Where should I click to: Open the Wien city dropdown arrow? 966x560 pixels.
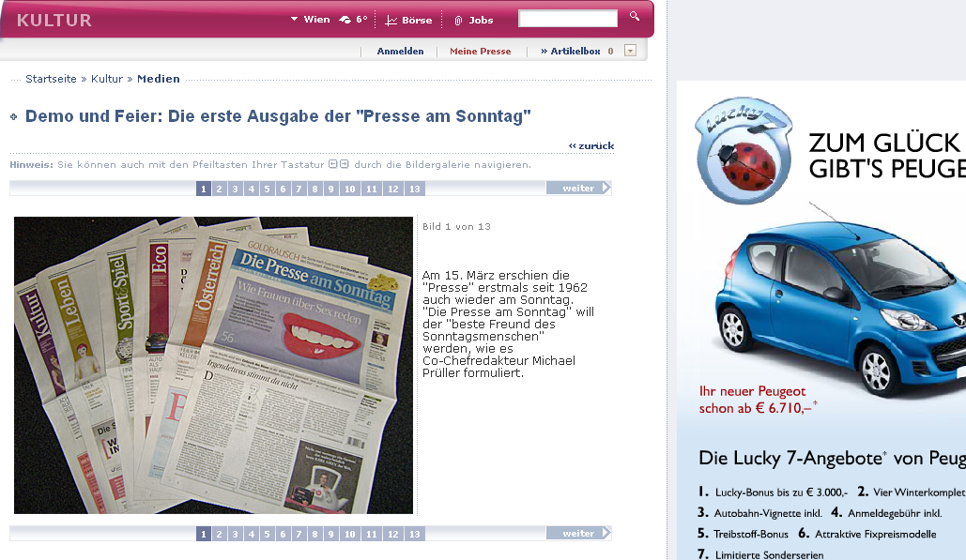click(294, 19)
